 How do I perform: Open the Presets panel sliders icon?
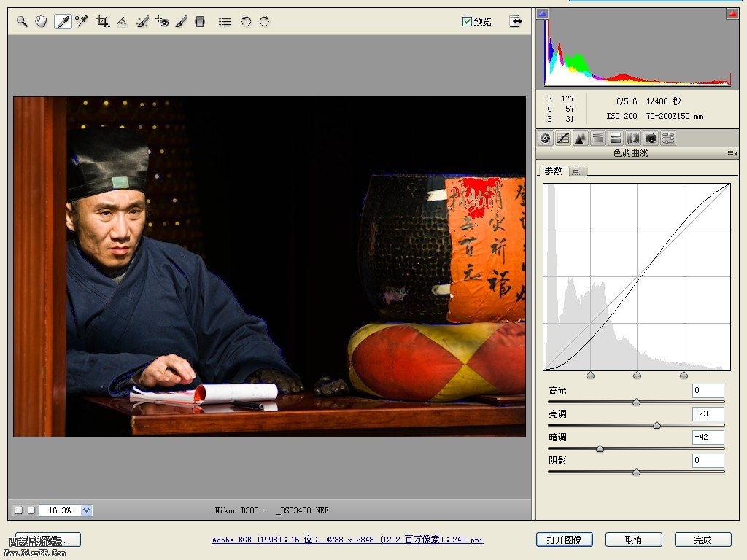pyautogui.click(x=668, y=138)
